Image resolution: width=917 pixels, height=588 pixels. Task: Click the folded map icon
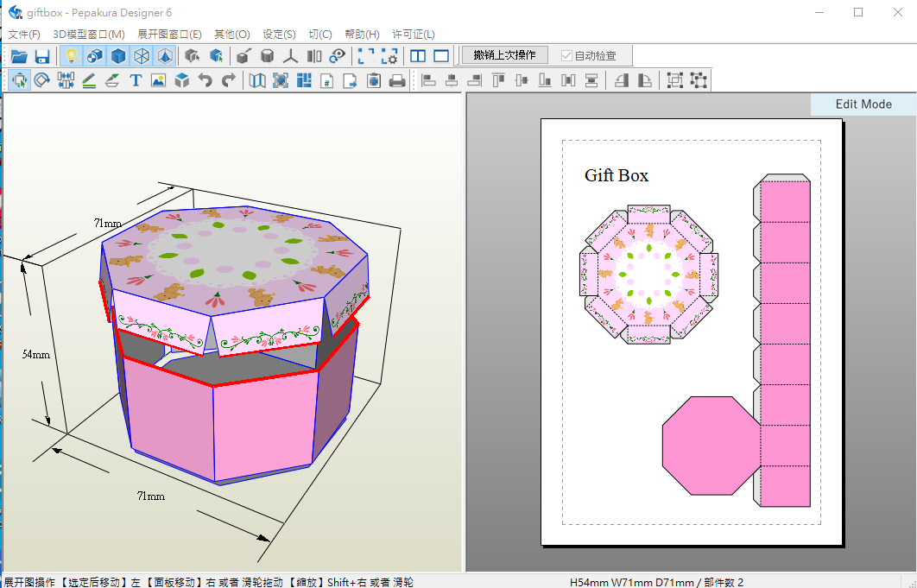(x=257, y=80)
